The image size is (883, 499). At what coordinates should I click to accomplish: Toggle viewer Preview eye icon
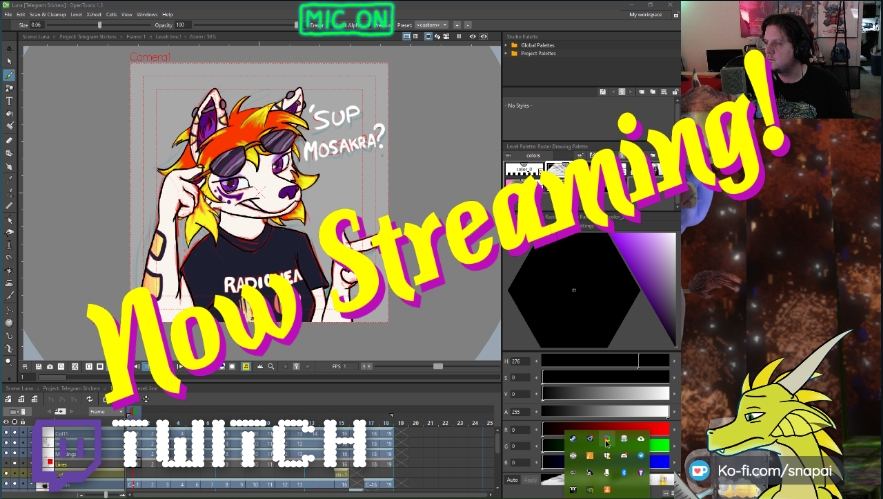coord(472,36)
